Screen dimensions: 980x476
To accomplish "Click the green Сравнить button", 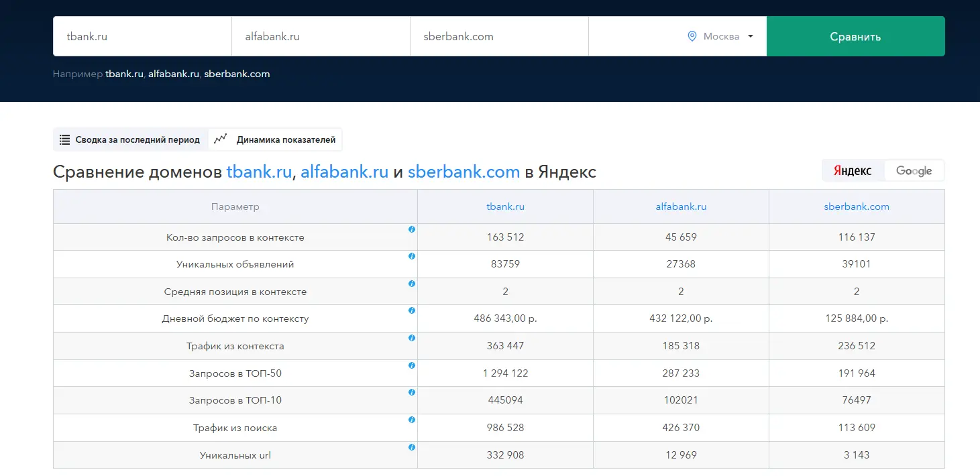I will tap(855, 36).
